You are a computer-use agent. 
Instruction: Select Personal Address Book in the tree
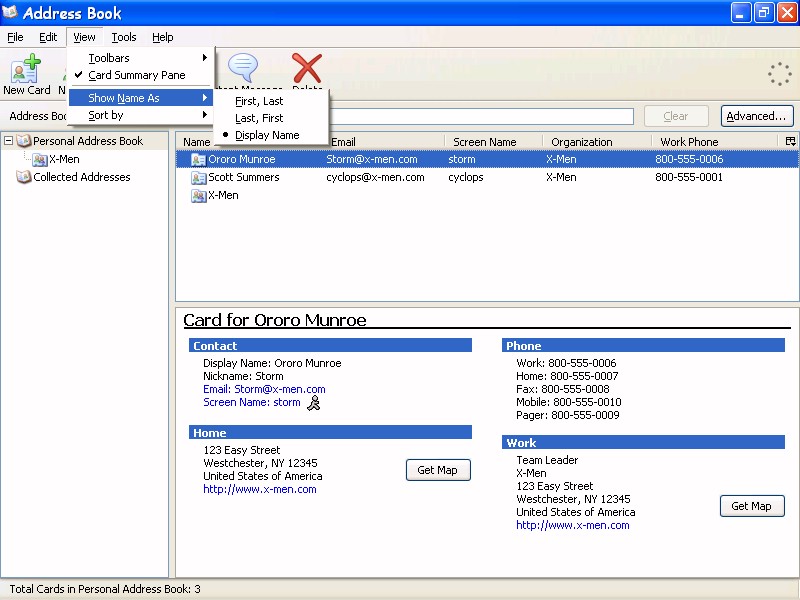click(88, 141)
